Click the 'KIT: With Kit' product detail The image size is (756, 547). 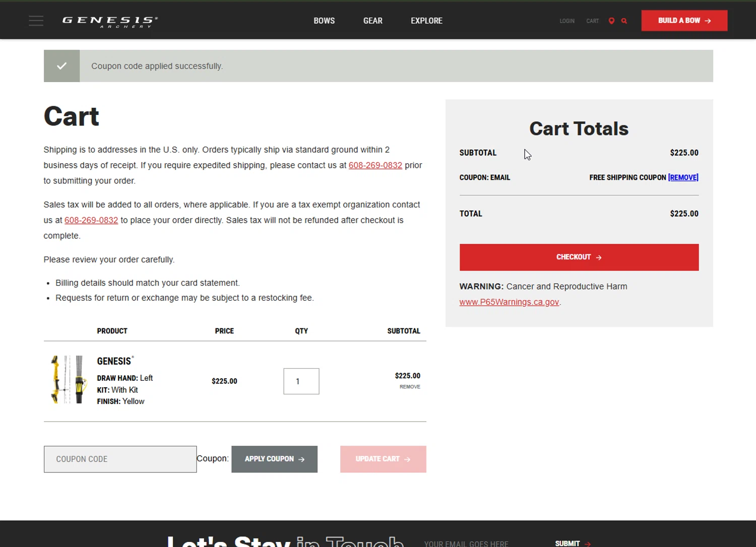coord(117,390)
